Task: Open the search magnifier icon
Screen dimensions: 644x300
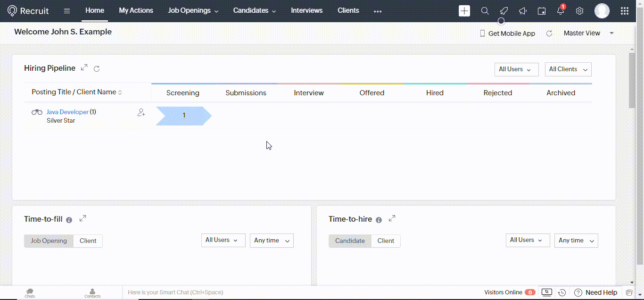Action: 485,11
